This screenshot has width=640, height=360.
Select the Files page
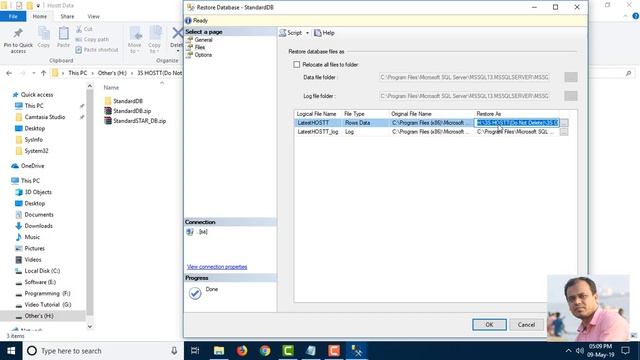pos(200,47)
